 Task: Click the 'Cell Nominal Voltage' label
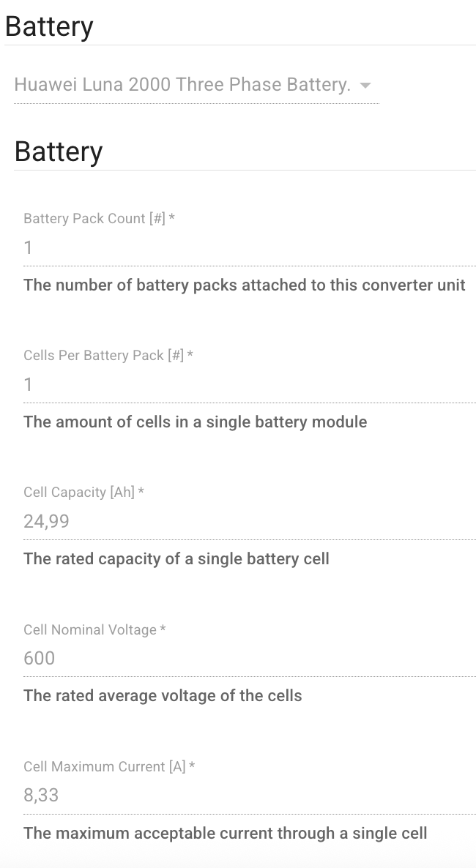90,630
